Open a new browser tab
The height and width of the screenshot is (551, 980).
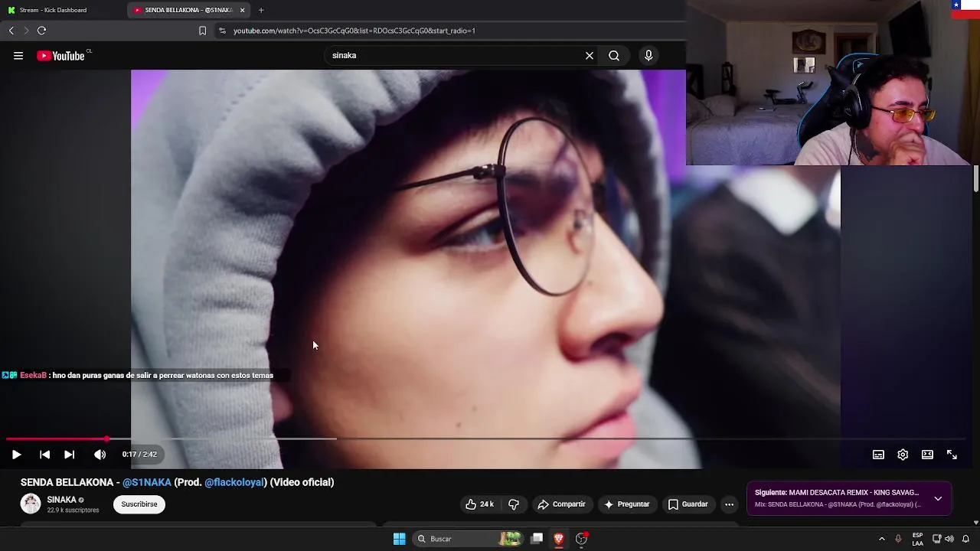[261, 10]
